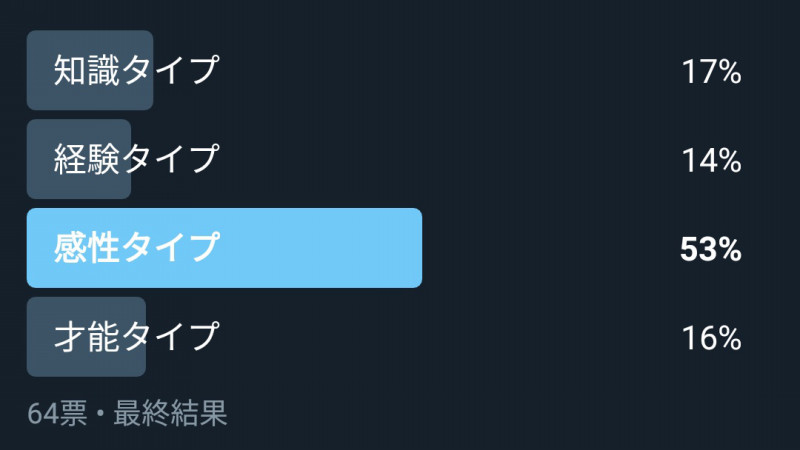
Task: Click the gray 才能タイプ result bar
Action: pyautogui.click(x=86, y=337)
